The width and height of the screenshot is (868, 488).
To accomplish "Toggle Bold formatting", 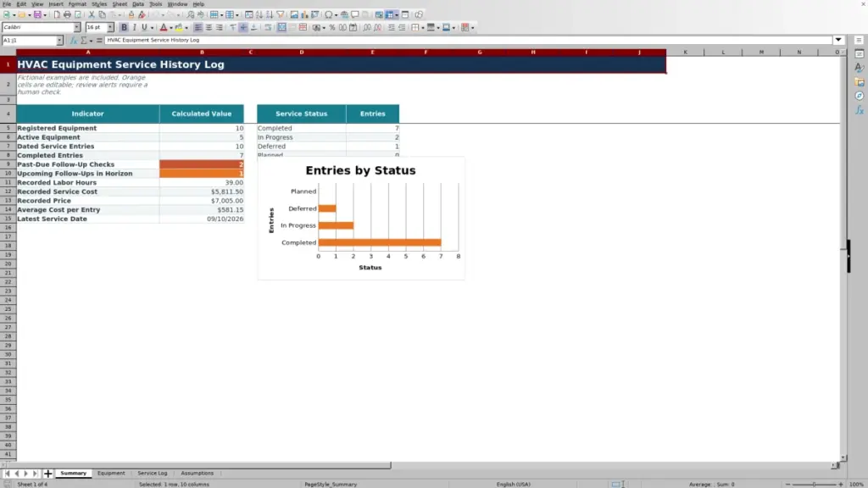I will (x=124, y=28).
